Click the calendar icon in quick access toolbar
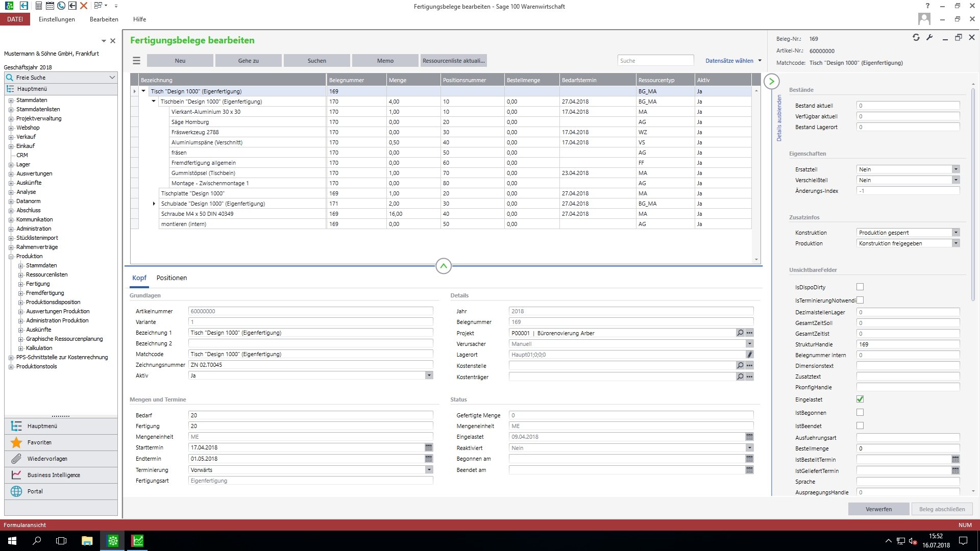 (50, 6)
